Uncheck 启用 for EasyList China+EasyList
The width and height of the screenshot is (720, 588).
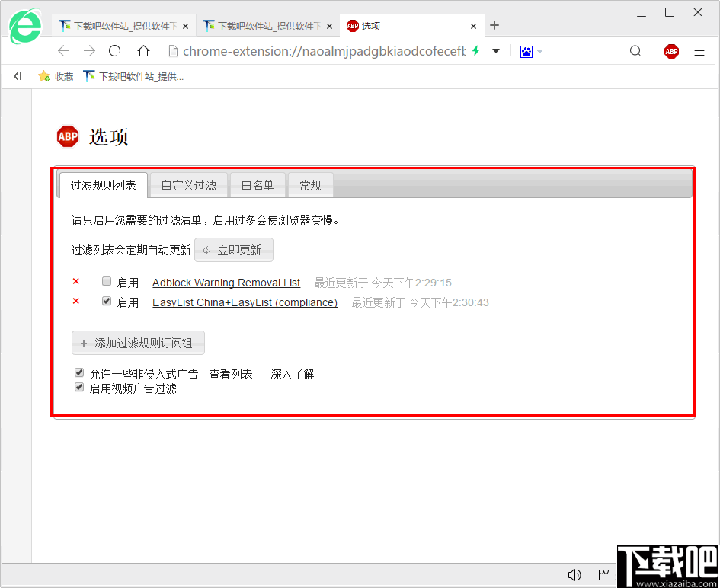107,300
